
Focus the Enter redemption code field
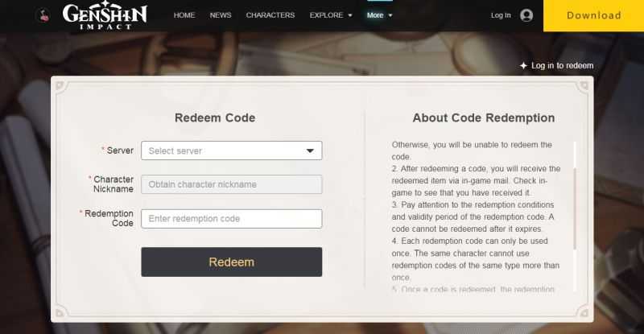tap(232, 219)
